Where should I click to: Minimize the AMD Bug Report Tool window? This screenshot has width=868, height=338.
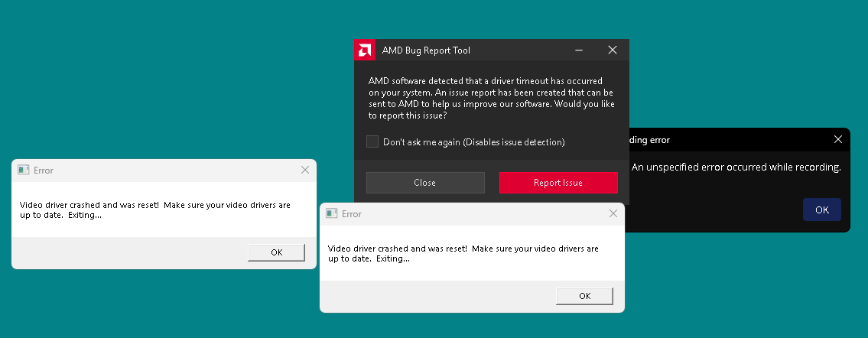pos(579,50)
